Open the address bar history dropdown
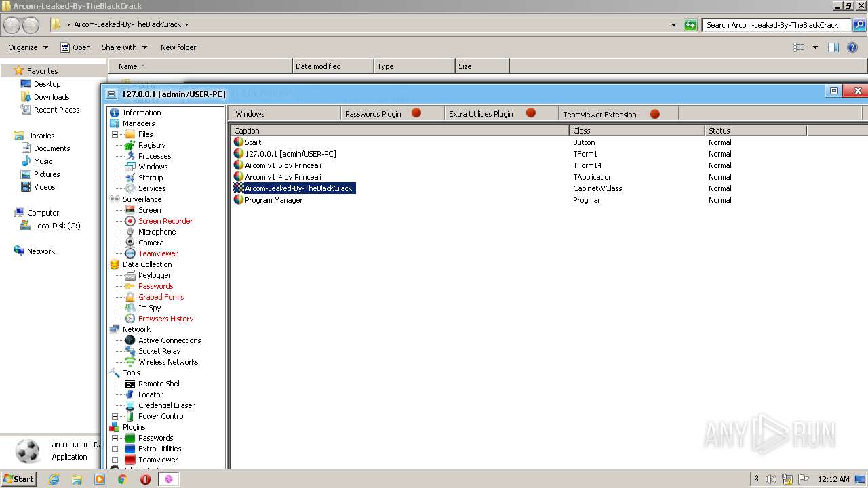The height and width of the screenshot is (488, 868). point(673,25)
